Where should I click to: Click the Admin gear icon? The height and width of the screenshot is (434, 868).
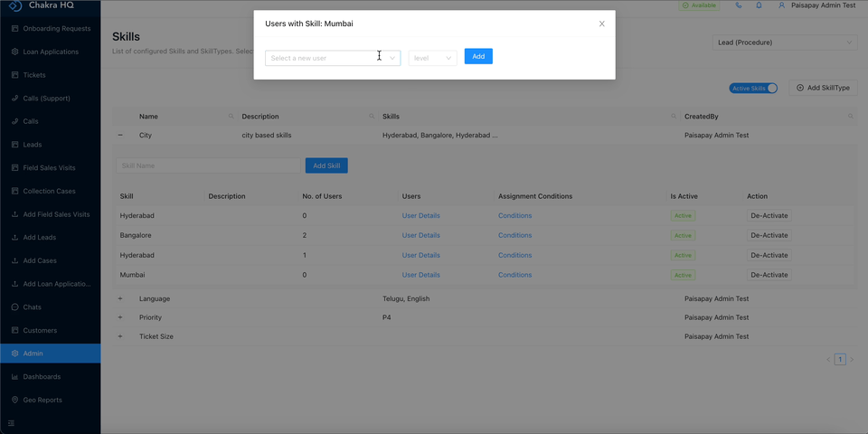pos(15,354)
